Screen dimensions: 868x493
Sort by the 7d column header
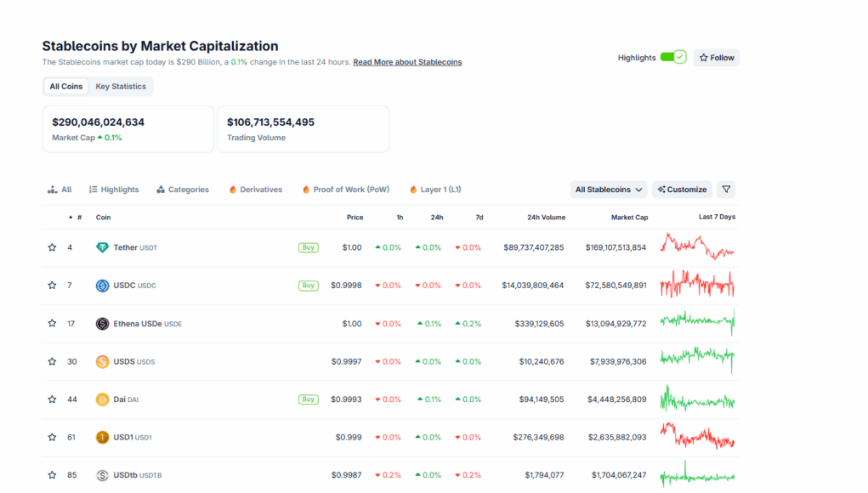[479, 218]
